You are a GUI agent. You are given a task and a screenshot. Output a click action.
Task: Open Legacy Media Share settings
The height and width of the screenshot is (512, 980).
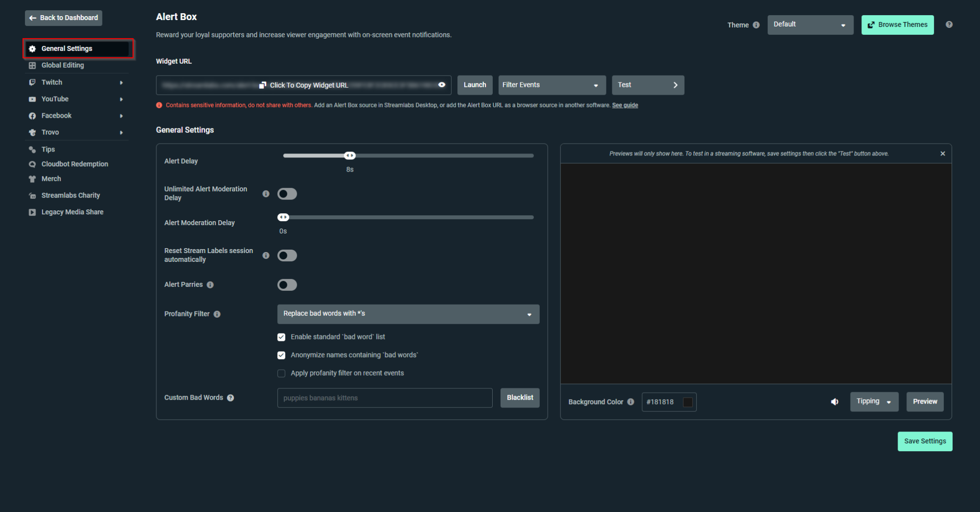[x=77, y=212]
